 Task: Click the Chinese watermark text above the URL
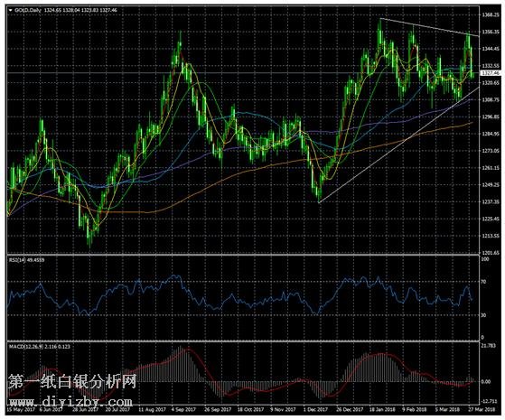72,381
